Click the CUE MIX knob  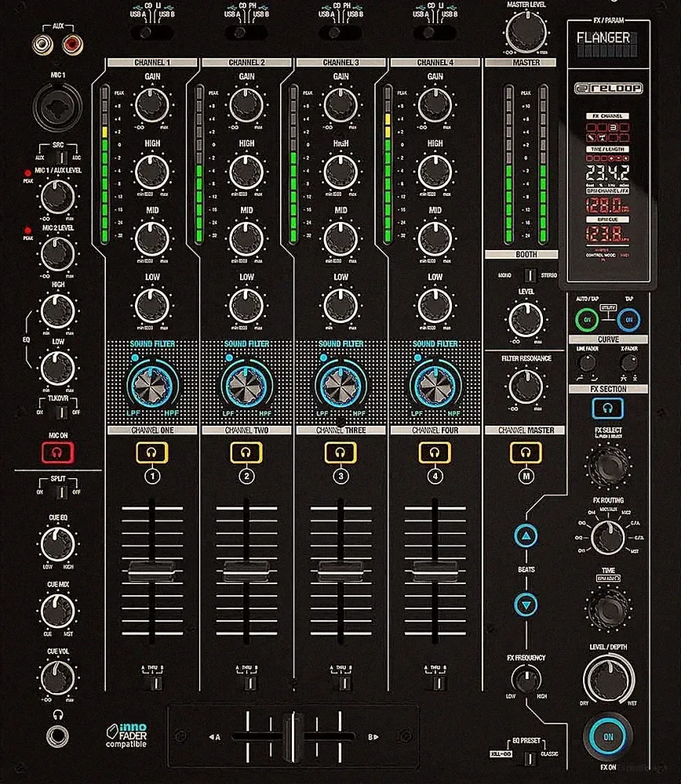click(57, 611)
